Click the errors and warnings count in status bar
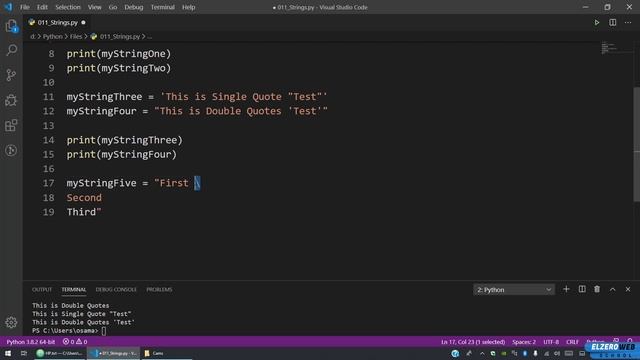 (75, 342)
